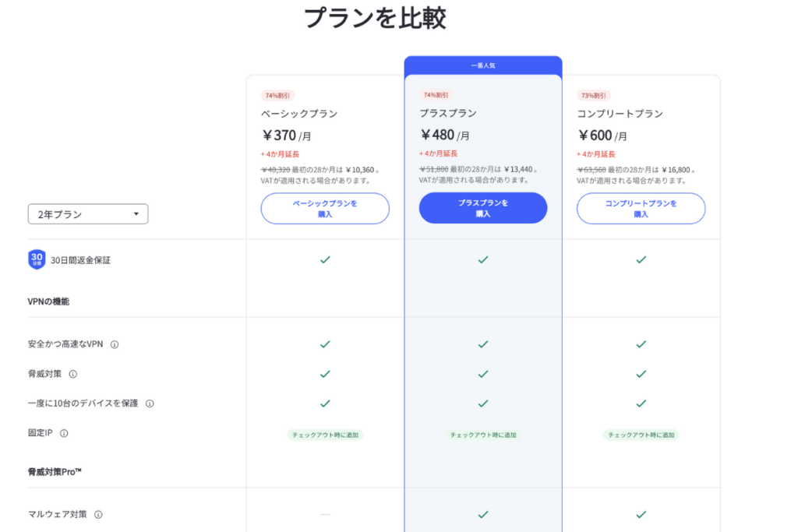Click the 一番人気 banner tab
Viewport: 798px width, 532px height.
(483, 65)
